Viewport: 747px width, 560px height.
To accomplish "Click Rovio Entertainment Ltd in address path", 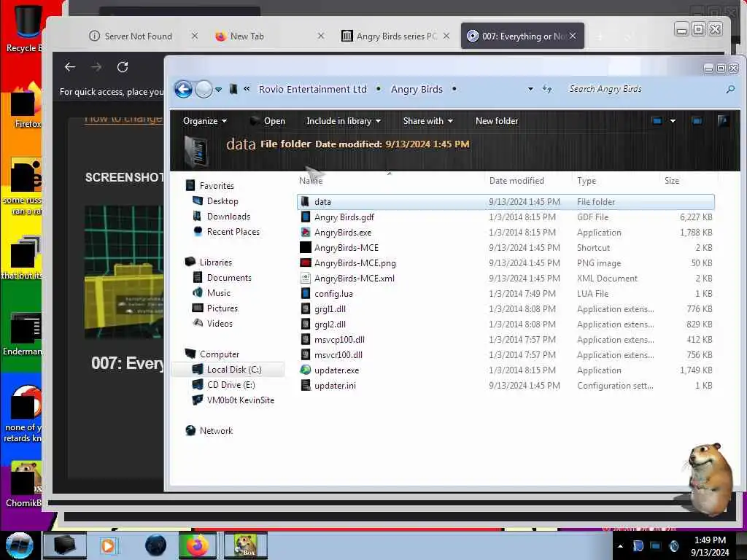I will coord(312,89).
